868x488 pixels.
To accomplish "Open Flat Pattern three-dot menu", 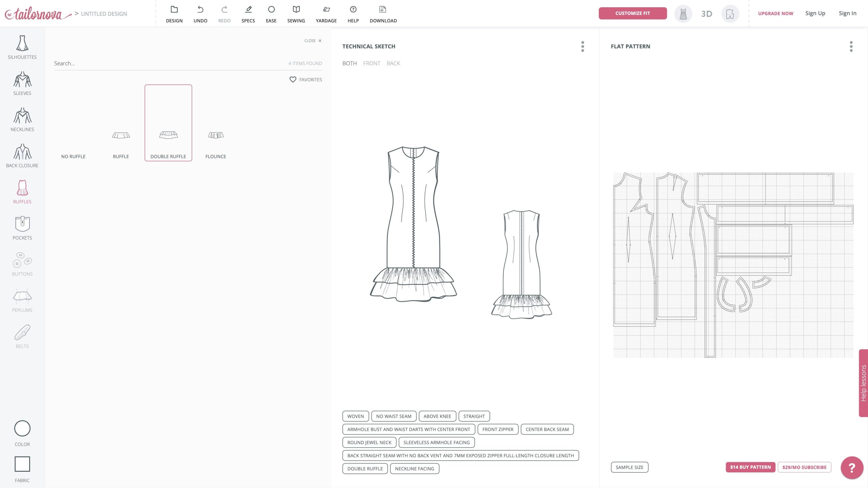I will (x=851, y=46).
